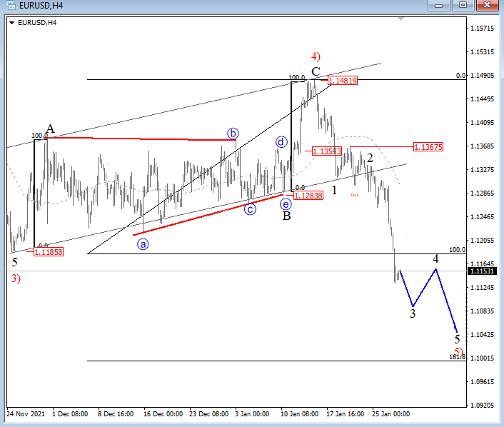The image size is (504, 427).
Task: Select the 1.12838 red price label
Action: [x=308, y=196]
